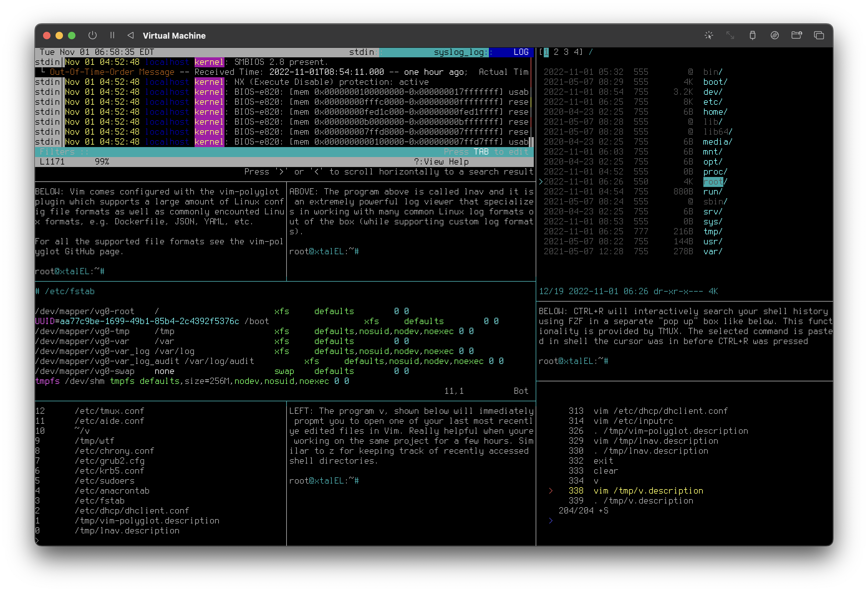Select the var/ directory entry

713,251
